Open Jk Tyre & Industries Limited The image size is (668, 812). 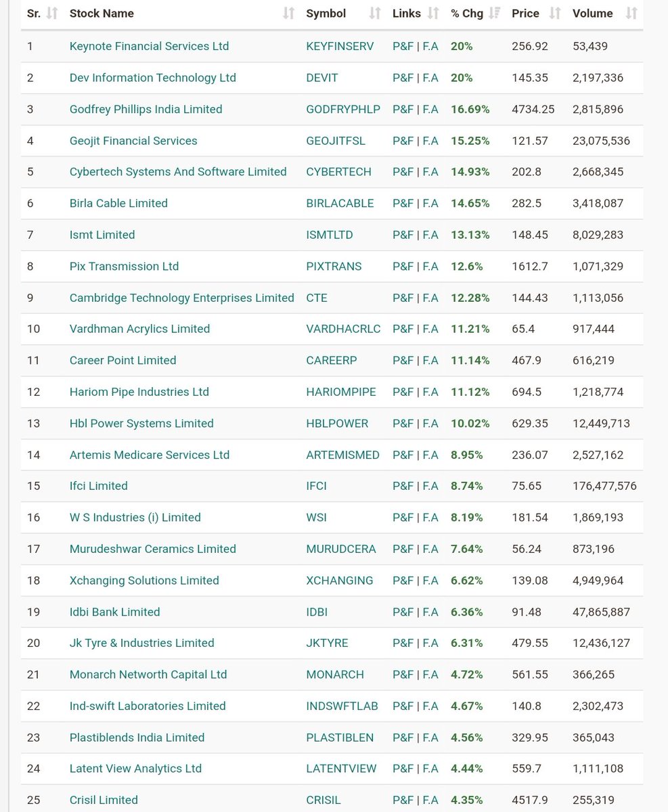(142, 643)
